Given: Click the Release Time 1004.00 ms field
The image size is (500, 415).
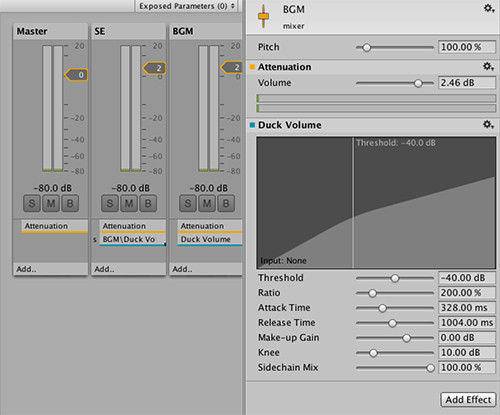Looking at the screenshot, I should [x=467, y=323].
